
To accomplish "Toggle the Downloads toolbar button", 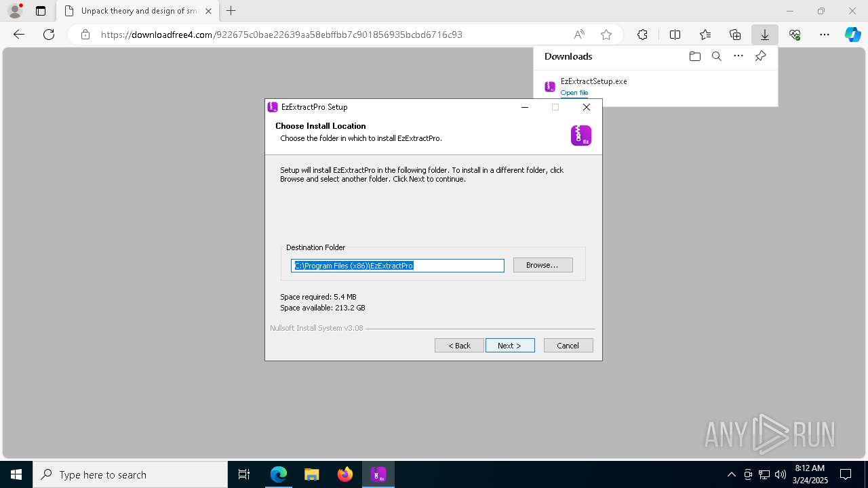I will click(x=765, y=35).
